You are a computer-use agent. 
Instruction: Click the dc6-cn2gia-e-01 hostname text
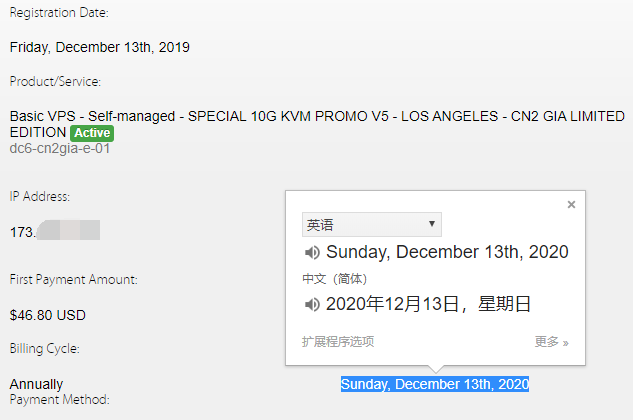(x=60, y=148)
